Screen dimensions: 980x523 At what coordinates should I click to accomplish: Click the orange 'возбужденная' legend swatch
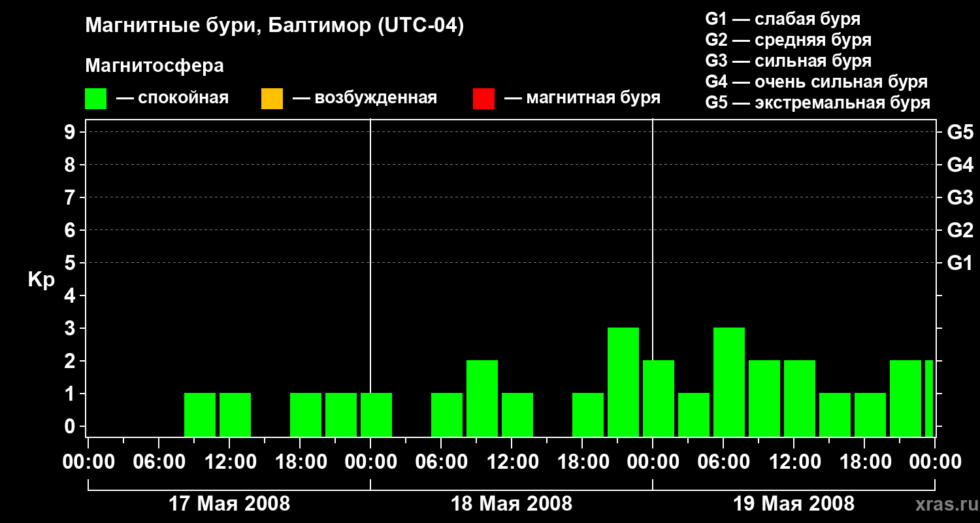272,99
